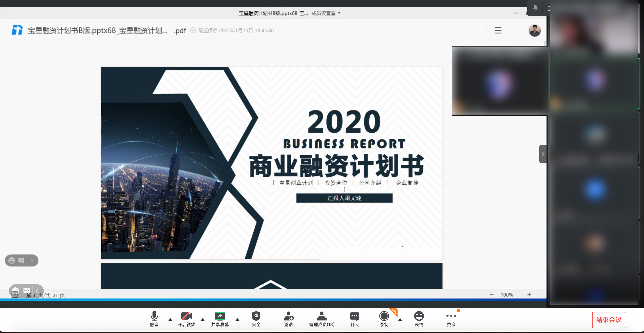Click the More (更多) three-dots icon
This screenshot has width=644, height=333.
(451, 316)
